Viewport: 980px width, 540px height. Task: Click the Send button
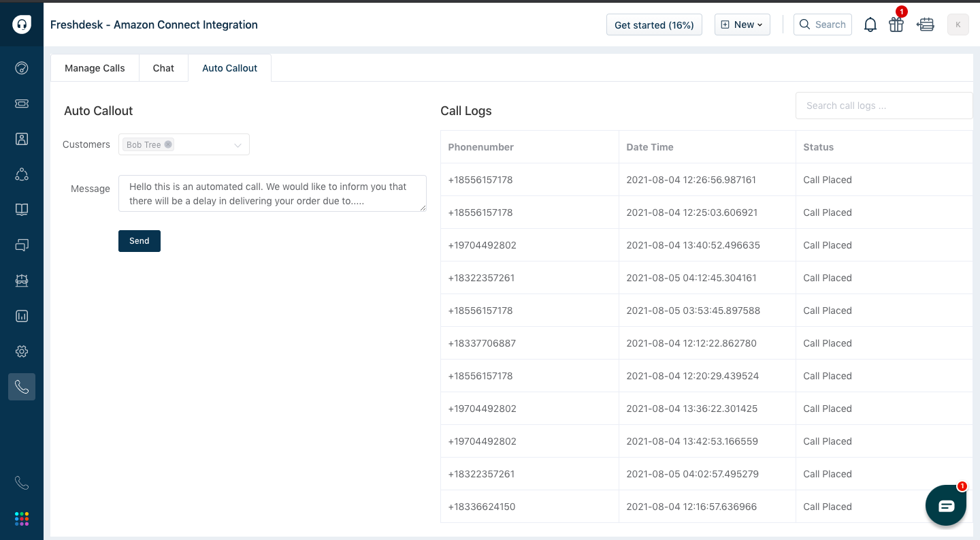[139, 240]
